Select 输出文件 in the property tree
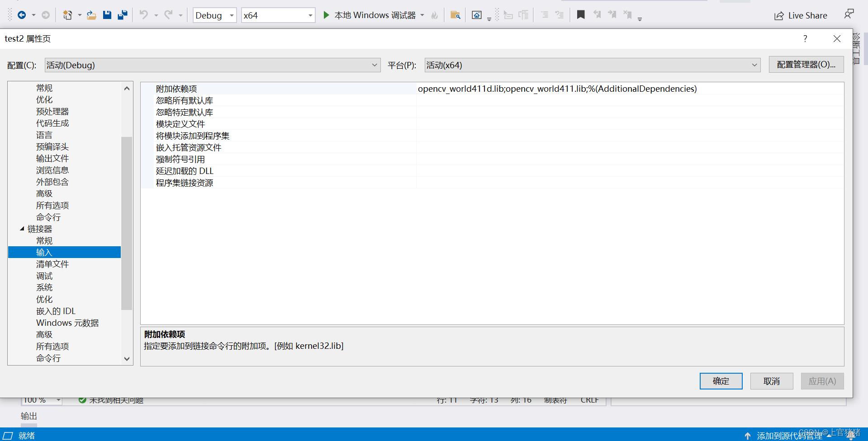This screenshot has height=441, width=868. tap(52, 158)
